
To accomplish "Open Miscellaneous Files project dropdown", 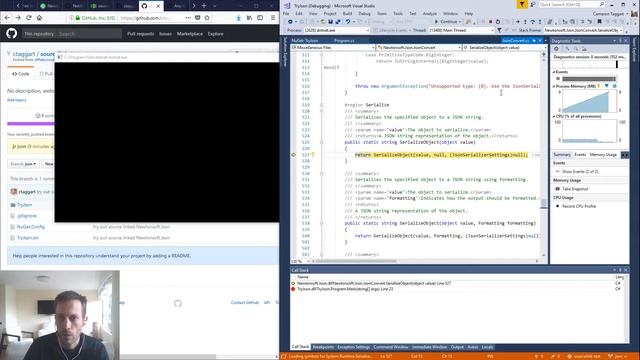I will point(333,47).
